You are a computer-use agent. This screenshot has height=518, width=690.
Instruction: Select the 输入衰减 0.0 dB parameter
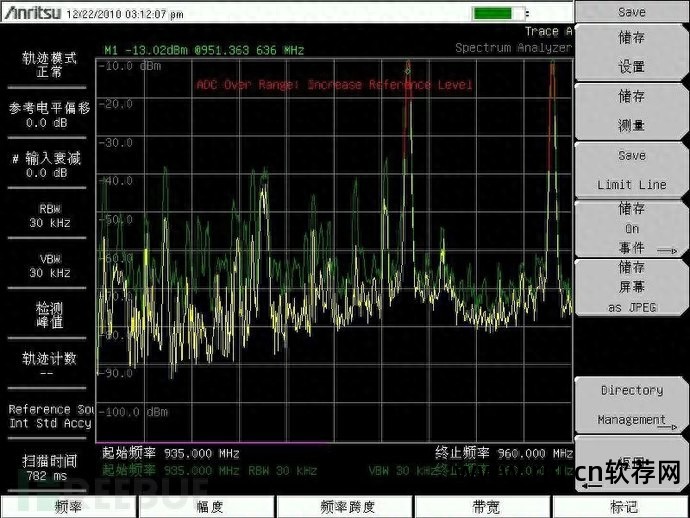pyautogui.click(x=49, y=165)
